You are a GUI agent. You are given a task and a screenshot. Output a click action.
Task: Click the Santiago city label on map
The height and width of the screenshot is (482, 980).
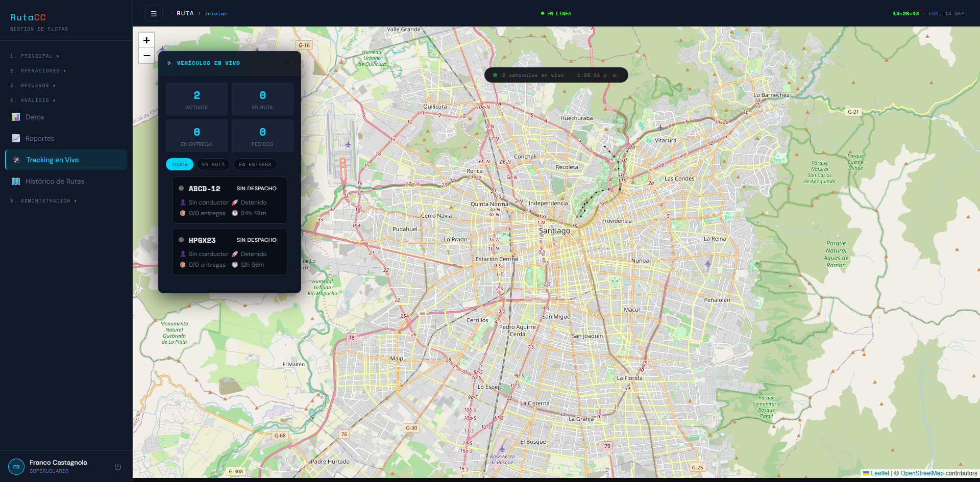point(554,231)
